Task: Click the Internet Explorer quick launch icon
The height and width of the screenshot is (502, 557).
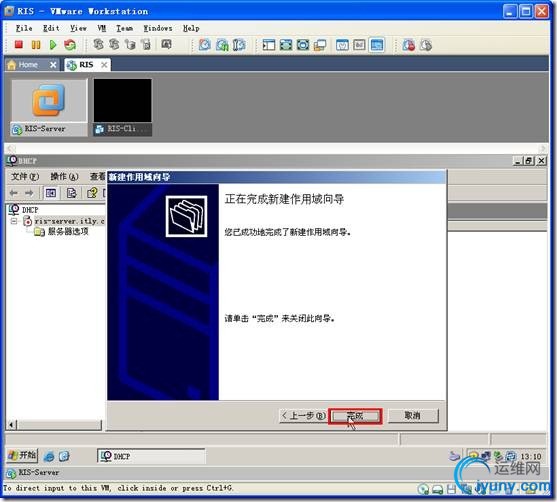Action: click(x=49, y=456)
